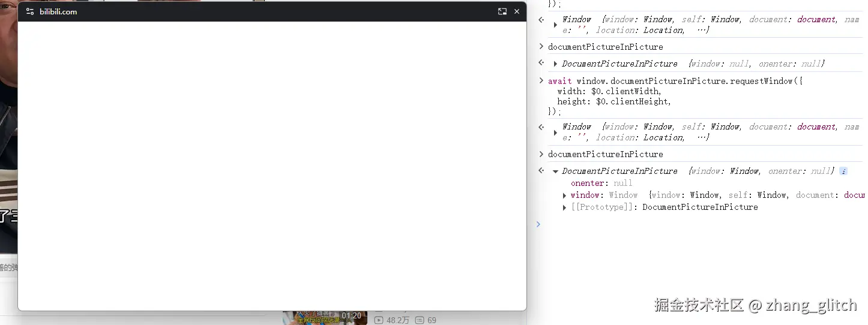Click the onenter: null property row
This screenshot has width=868, height=325.
click(601, 183)
